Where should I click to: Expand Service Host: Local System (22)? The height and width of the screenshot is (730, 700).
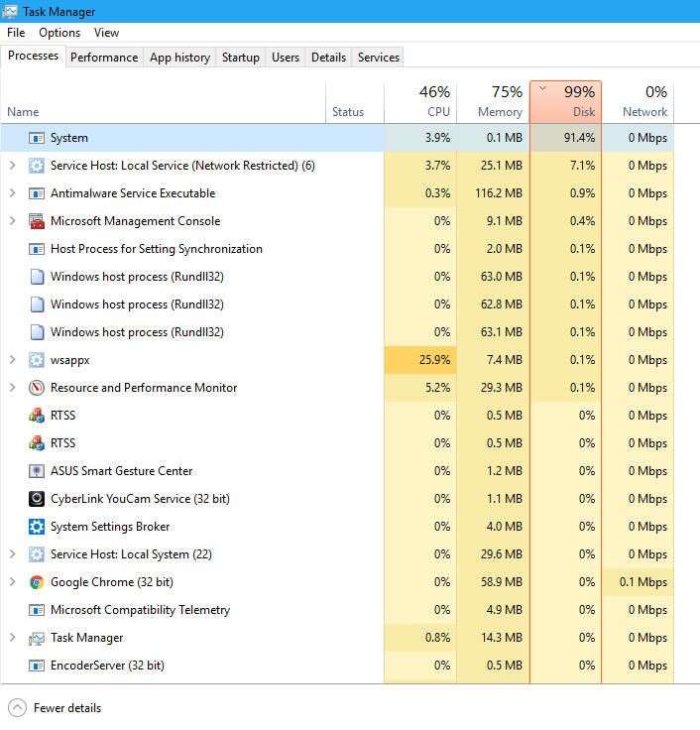point(13,554)
